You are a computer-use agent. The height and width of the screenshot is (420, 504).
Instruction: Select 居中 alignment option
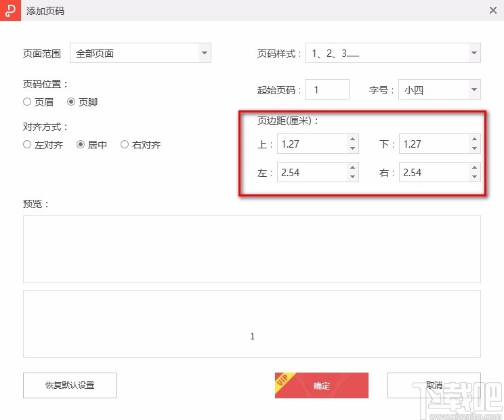pyautogui.click(x=81, y=144)
